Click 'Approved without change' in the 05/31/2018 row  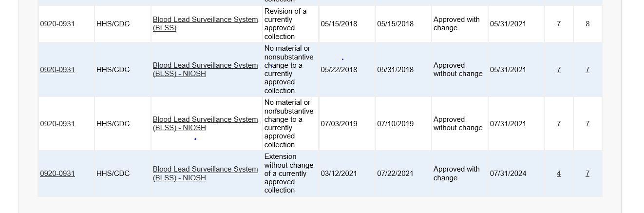tap(458, 70)
